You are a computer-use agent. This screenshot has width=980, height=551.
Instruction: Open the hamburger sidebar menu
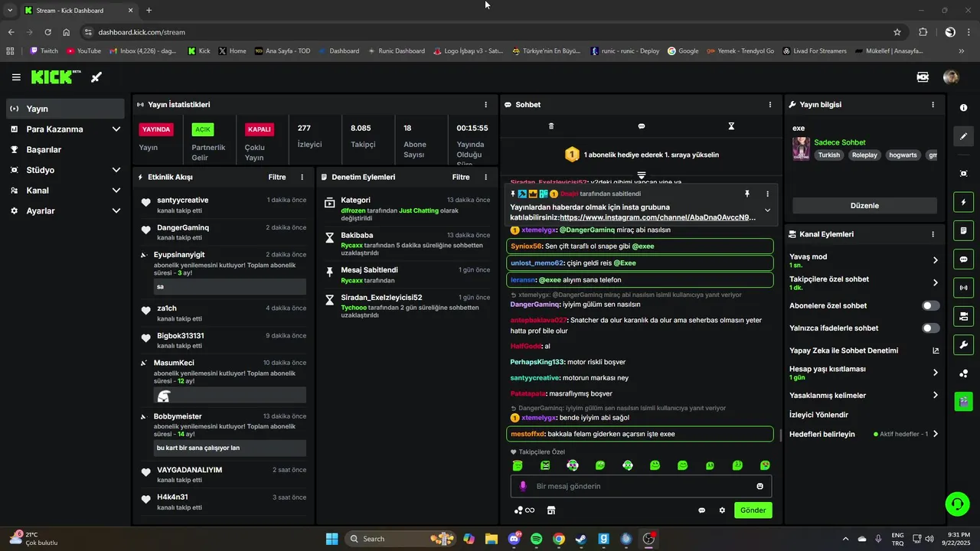point(16,77)
